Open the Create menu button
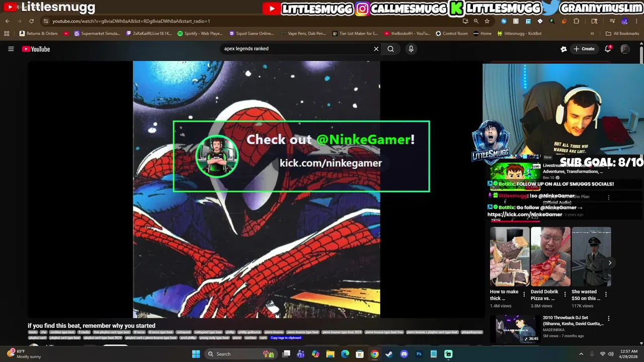Screen dimensions: 644x362 [x=584, y=49]
